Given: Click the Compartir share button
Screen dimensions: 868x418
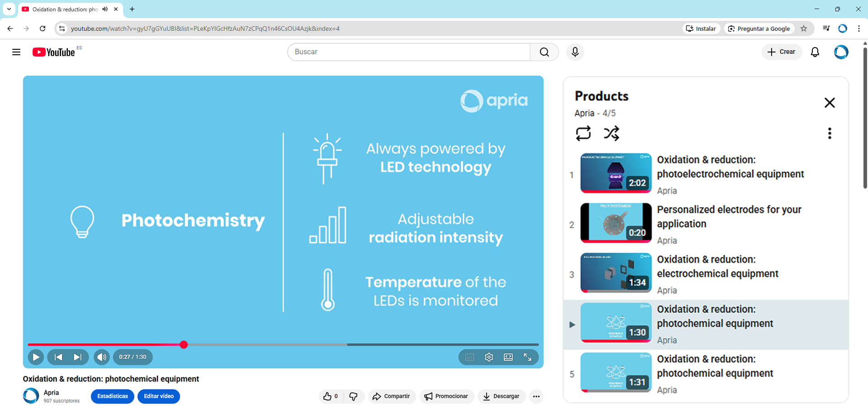Looking at the screenshot, I should (x=391, y=396).
